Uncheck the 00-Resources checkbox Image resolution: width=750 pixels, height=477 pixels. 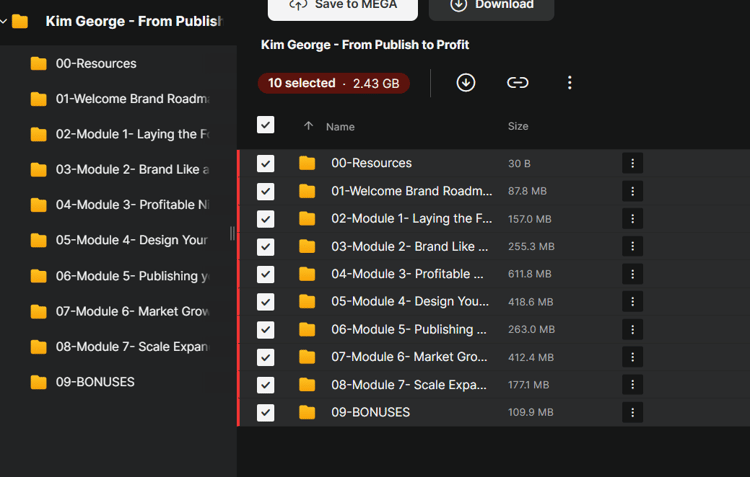tap(265, 164)
